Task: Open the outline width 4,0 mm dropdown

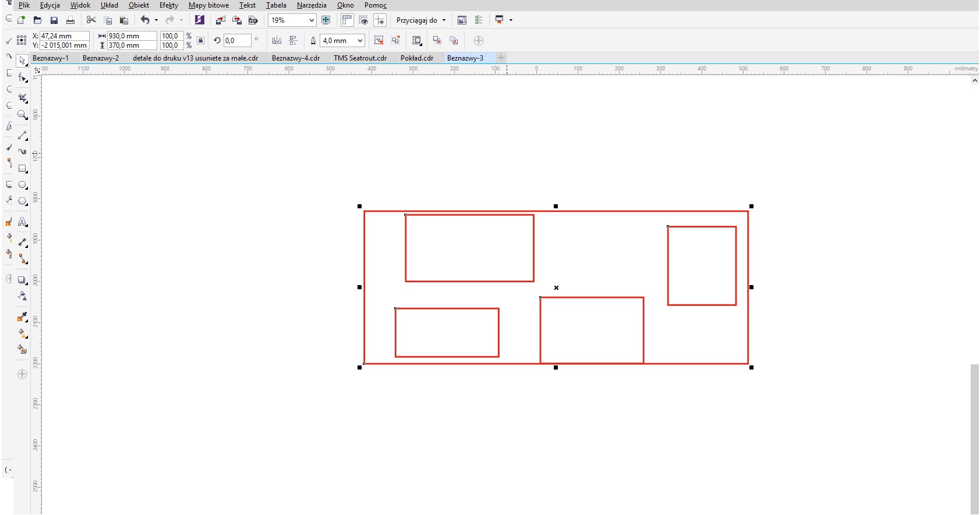Action: point(360,41)
